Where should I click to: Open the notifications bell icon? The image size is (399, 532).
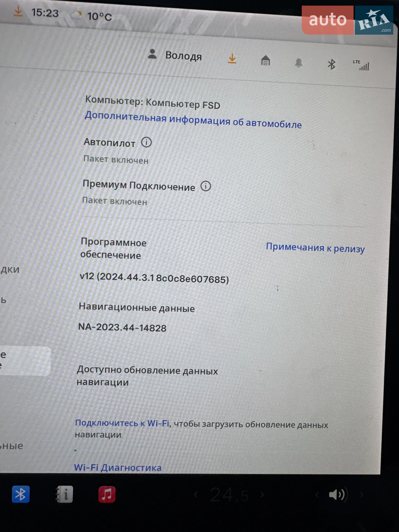[298, 63]
